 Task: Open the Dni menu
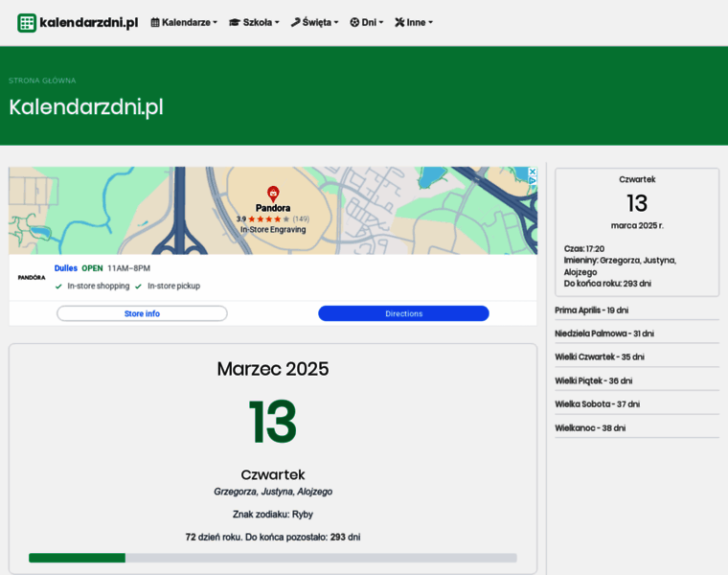pyautogui.click(x=369, y=22)
